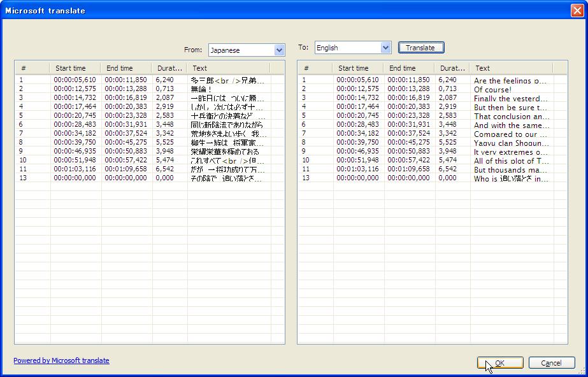The width and height of the screenshot is (588, 377).
Task: Select Japanese source row starting '多三郎<br />'
Action: coord(227,80)
